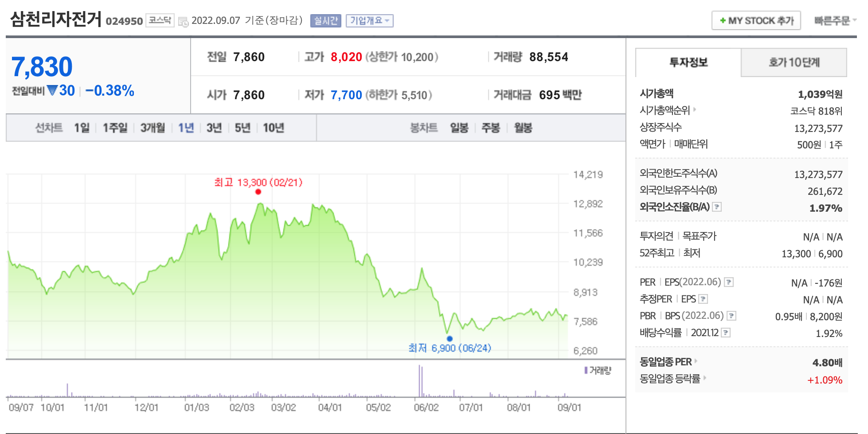Click the arrow next to 동일업종 등락률
Viewport: 868px width, 434px height.
click(704, 378)
